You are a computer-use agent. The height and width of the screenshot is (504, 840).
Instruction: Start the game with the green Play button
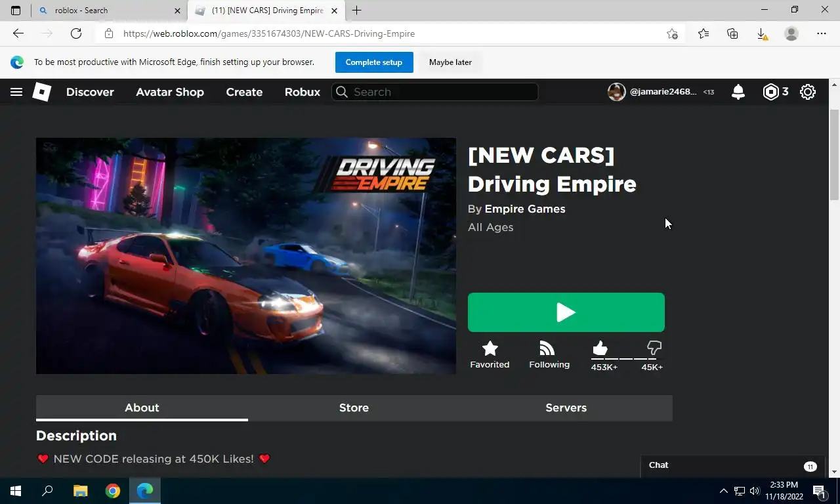click(566, 312)
